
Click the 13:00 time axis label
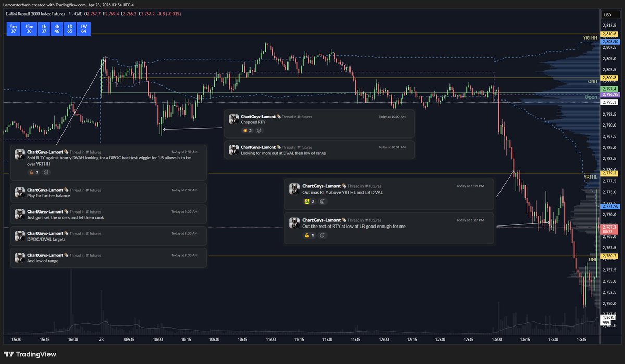click(497, 339)
